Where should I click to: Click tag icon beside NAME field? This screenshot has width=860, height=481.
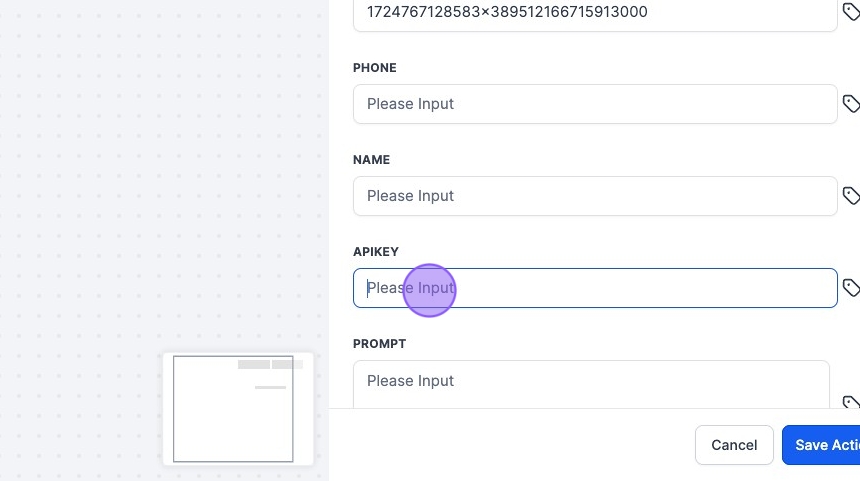851,196
